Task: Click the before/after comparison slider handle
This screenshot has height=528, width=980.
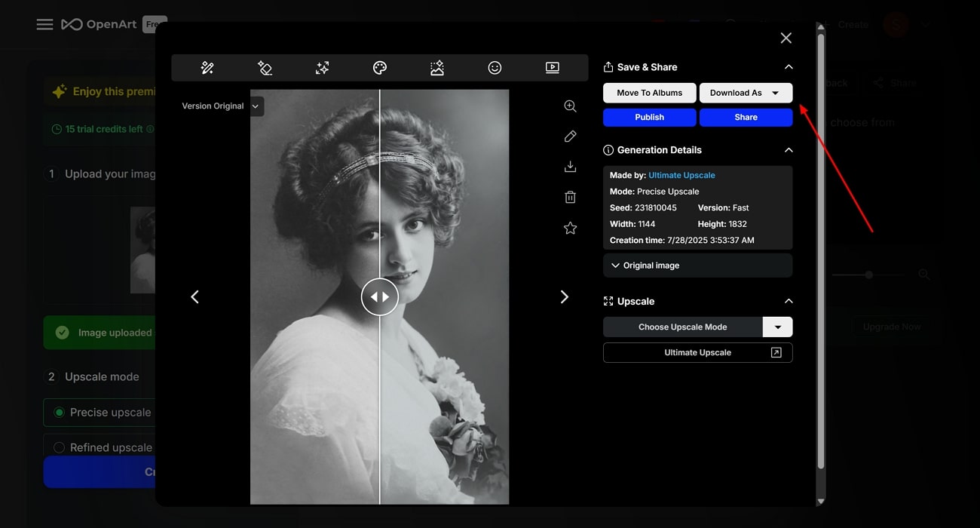Action: click(x=379, y=296)
